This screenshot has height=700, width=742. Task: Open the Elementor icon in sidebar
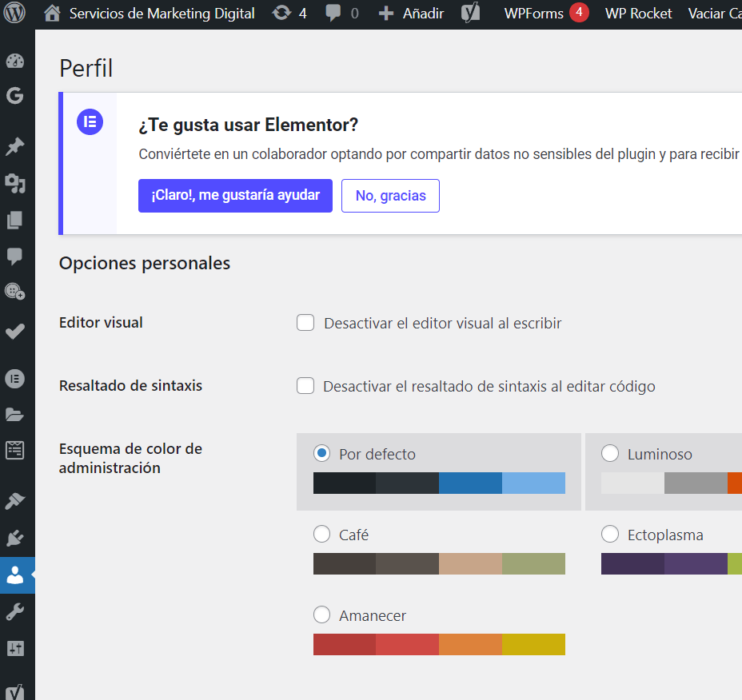point(14,379)
